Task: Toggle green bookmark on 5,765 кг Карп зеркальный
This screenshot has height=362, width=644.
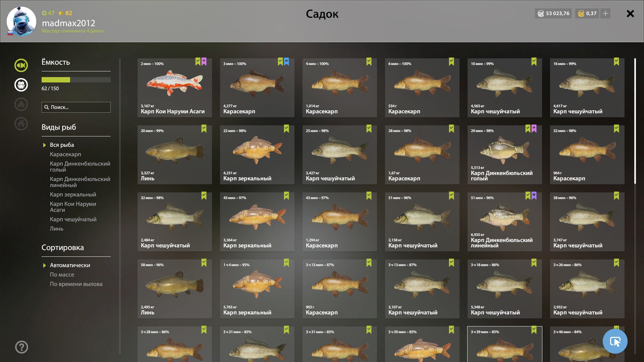Action: pos(286,263)
